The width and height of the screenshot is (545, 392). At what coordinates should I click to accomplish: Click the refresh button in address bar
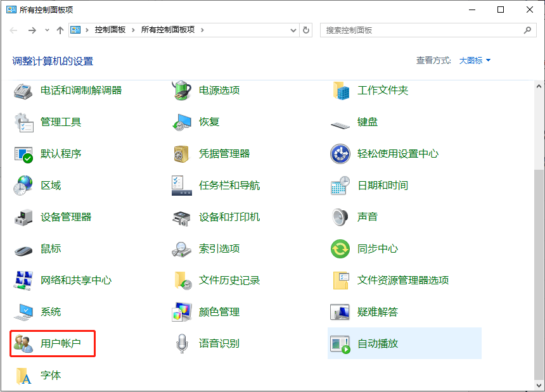pyautogui.click(x=305, y=29)
